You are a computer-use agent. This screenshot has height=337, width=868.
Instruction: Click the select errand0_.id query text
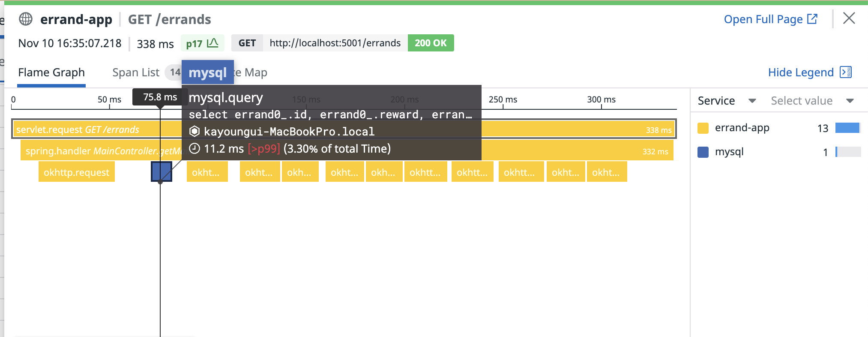point(330,114)
